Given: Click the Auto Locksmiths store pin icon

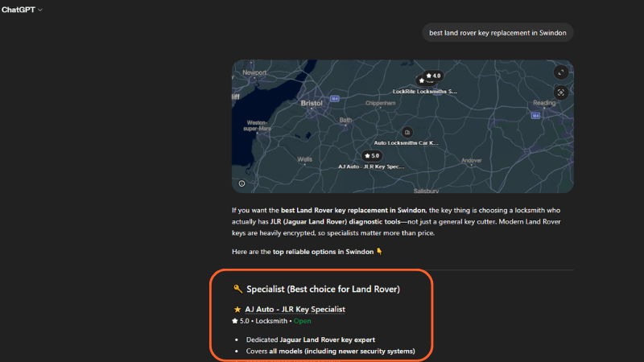Looking at the screenshot, I should pyautogui.click(x=407, y=132).
